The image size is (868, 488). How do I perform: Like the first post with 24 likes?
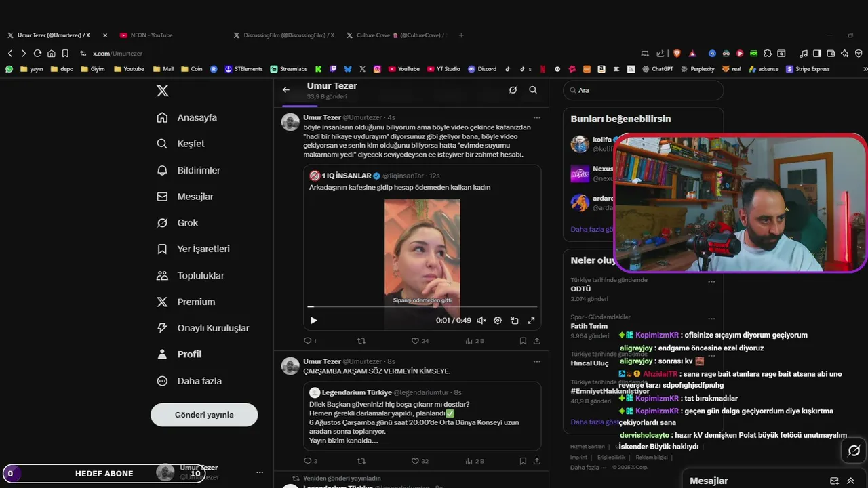click(x=420, y=341)
